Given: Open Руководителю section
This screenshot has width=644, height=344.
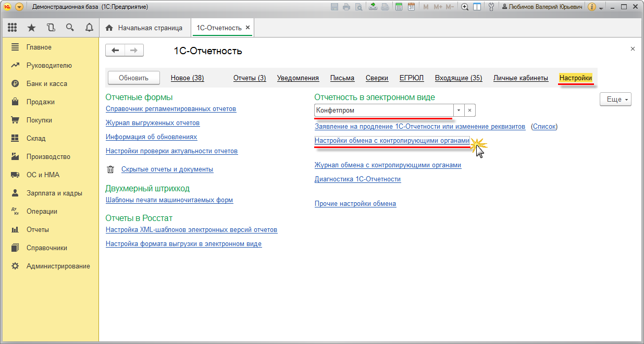Looking at the screenshot, I should pos(49,65).
